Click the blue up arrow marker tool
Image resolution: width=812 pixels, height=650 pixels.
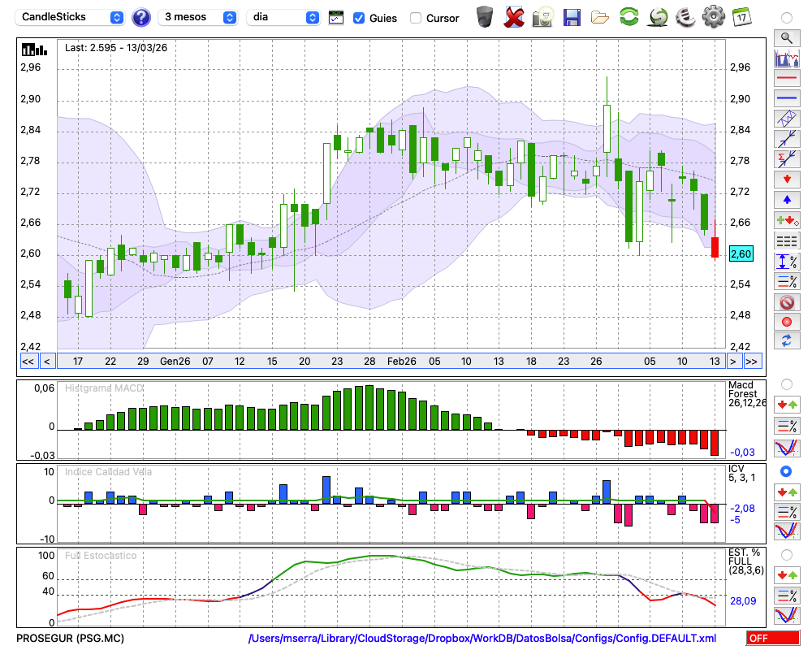click(x=787, y=200)
